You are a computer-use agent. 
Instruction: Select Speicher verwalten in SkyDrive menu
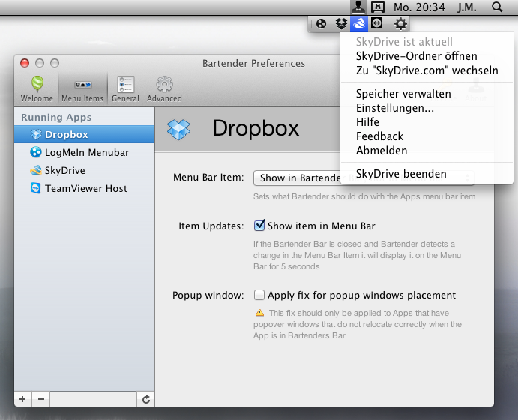click(427, 94)
